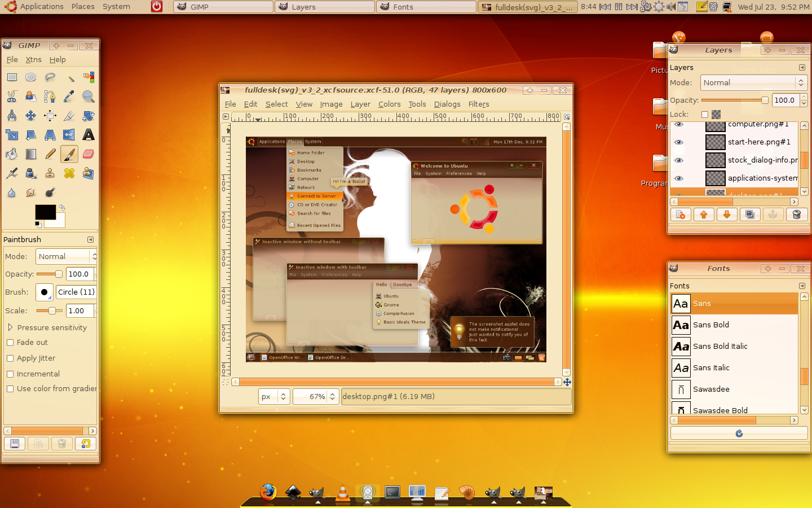The width and height of the screenshot is (812, 508).
Task: Reset tool options to defaults
Action: click(86, 444)
